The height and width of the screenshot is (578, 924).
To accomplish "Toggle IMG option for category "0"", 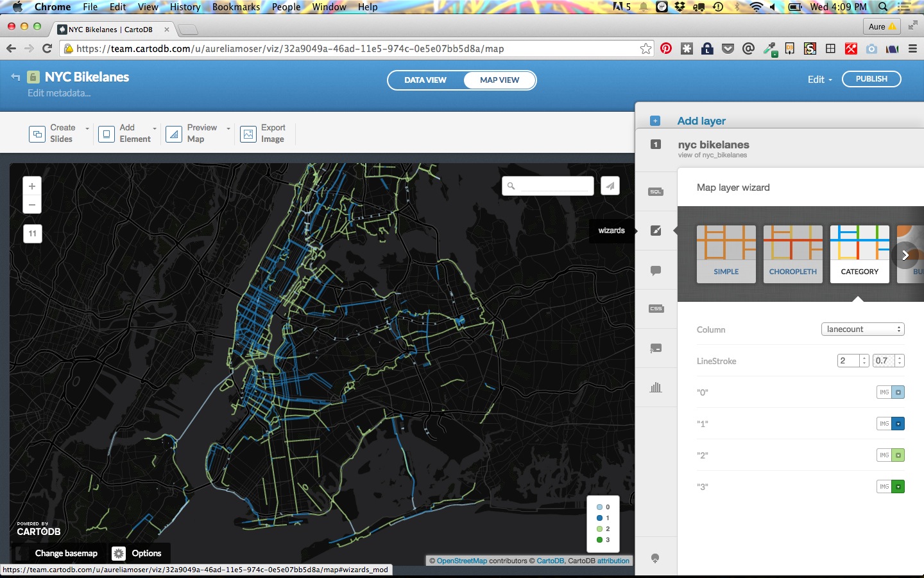I will coord(884,392).
